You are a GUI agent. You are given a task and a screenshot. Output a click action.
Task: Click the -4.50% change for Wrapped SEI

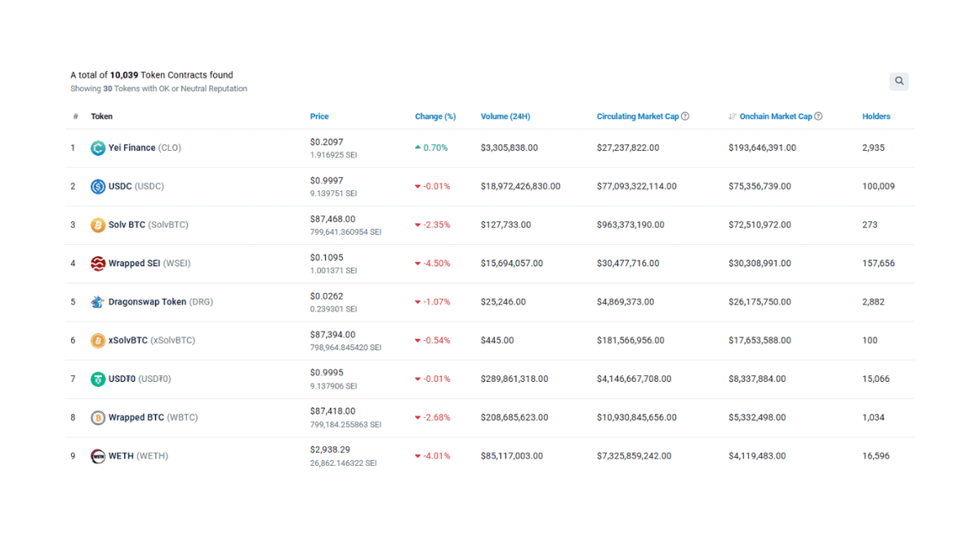point(433,263)
